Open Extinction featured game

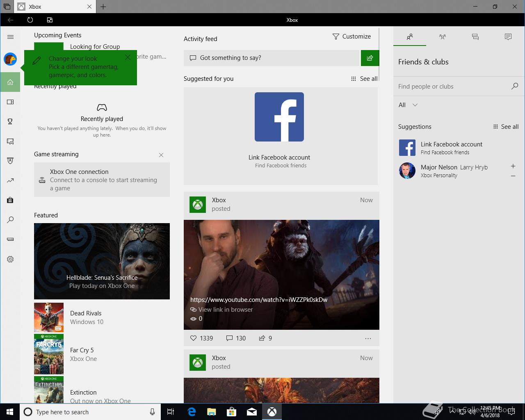coord(102,390)
